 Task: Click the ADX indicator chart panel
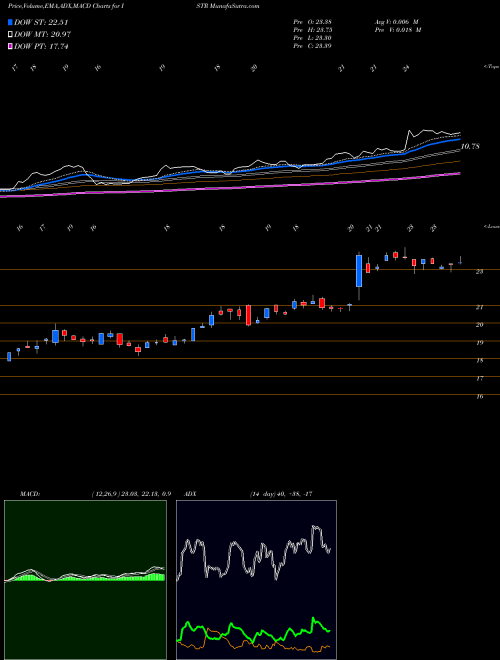[x=256, y=580]
